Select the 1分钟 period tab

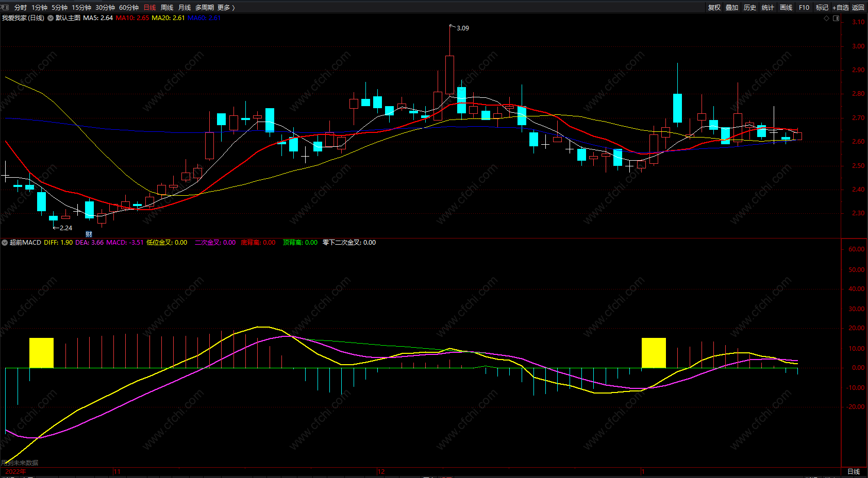40,7
